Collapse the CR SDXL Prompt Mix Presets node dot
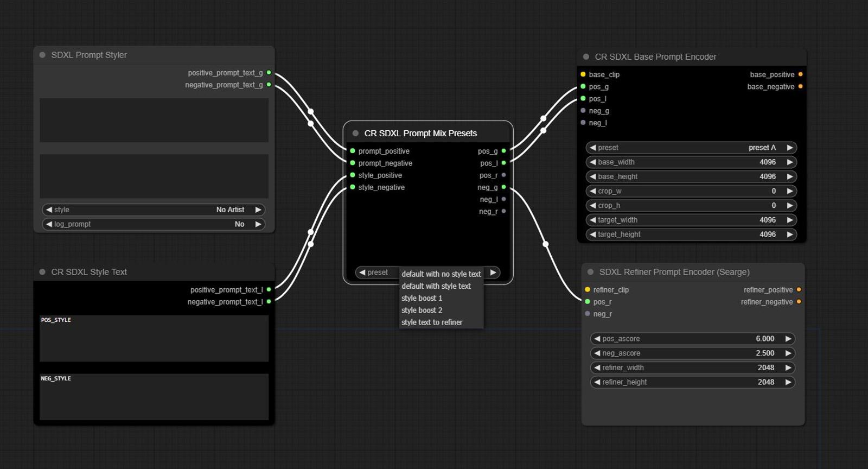 (x=355, y=133)
